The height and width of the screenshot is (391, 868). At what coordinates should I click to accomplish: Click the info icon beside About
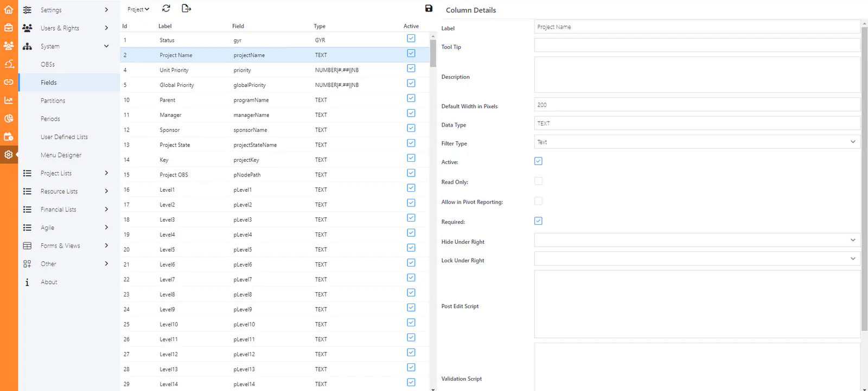click(x=27, y=282)
